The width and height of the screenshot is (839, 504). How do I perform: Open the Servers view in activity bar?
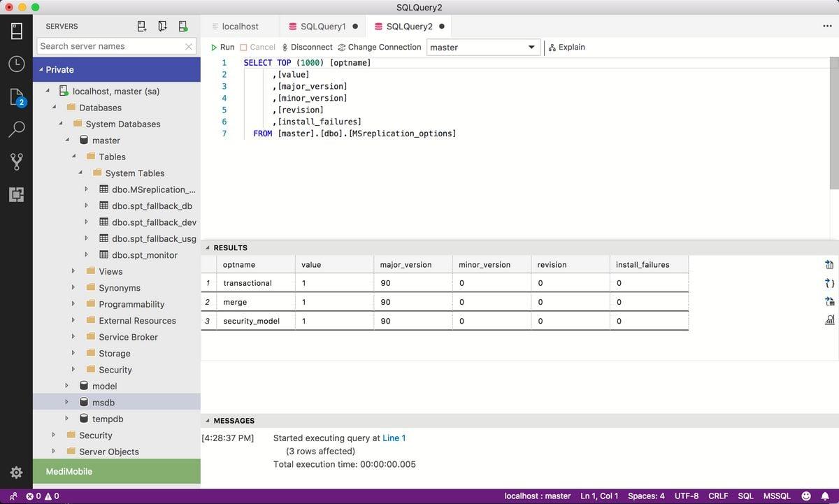pos(17,31)
